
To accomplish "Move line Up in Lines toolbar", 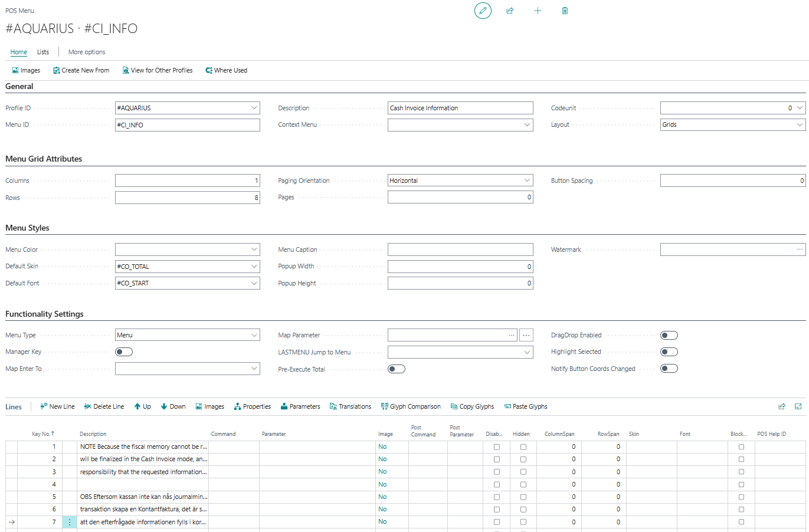I will (142, 406).
